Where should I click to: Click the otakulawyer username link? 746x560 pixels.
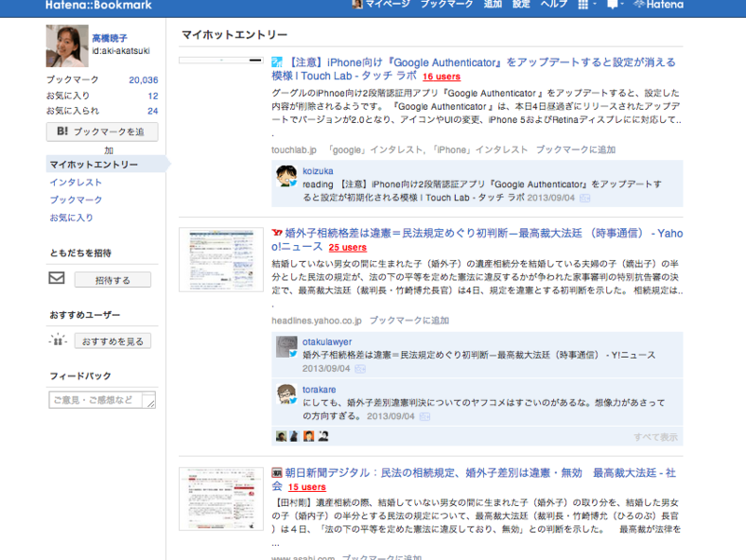coord(327,341)
